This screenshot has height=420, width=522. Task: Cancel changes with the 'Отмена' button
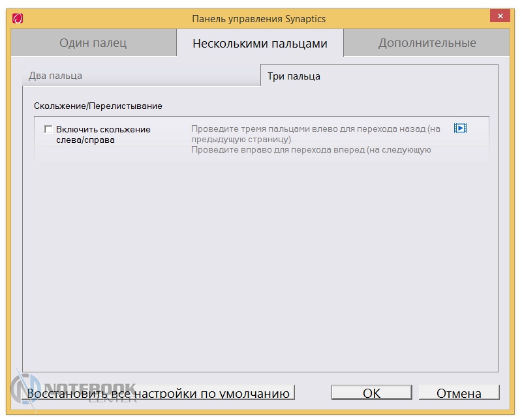coord(459,393)
